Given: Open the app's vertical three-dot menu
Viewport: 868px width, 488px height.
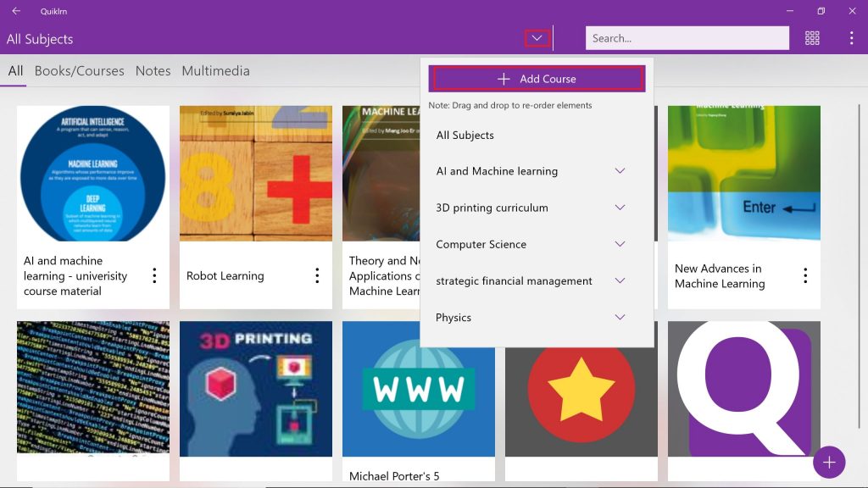Looking at the screenshot, I should click(x=850, y=37).
